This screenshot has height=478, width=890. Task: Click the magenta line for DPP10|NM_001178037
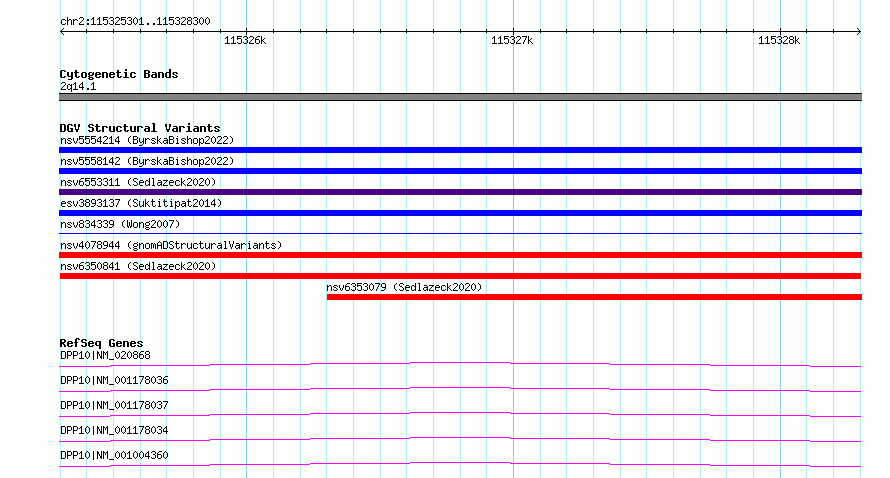pyautogui.click(x=460, y=414)
